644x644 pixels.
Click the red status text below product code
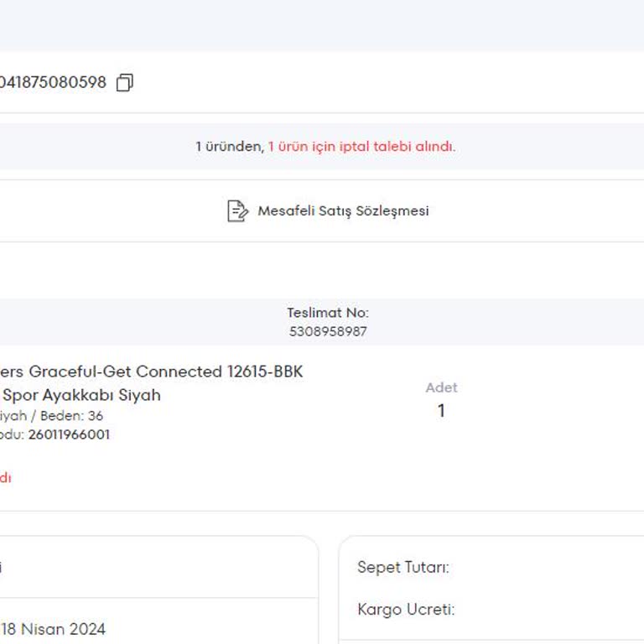pyautogui.click(x=5, y=478)
